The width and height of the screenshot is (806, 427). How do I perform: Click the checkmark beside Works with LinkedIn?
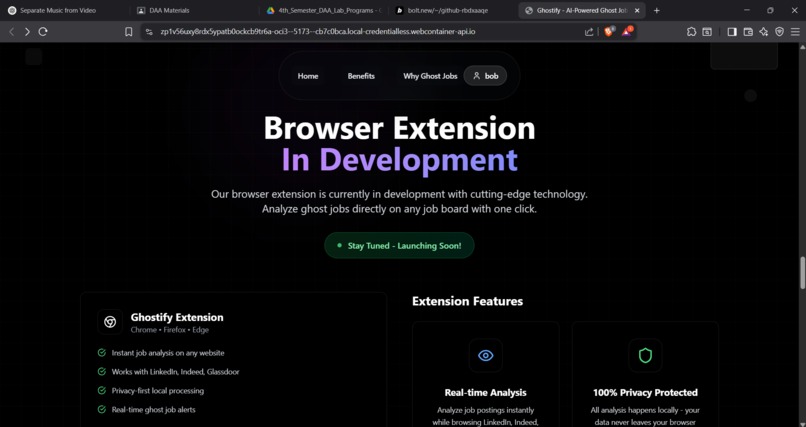click(102, 372)
